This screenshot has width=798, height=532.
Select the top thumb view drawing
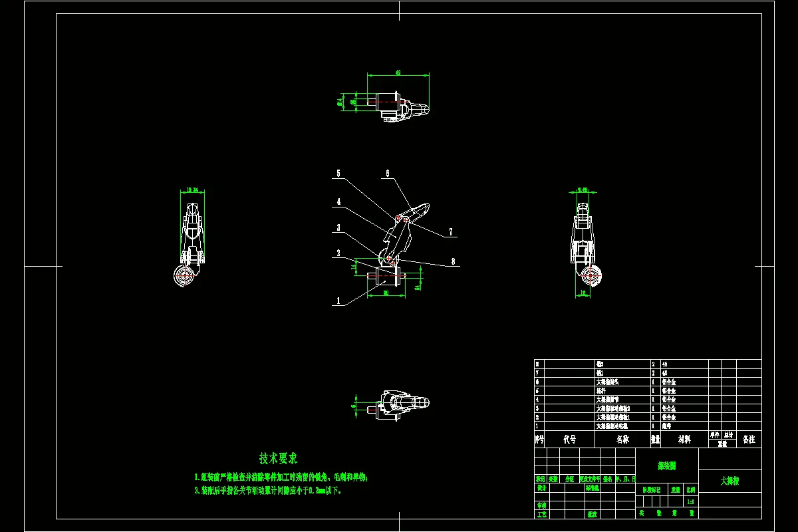tap(398, 106)
